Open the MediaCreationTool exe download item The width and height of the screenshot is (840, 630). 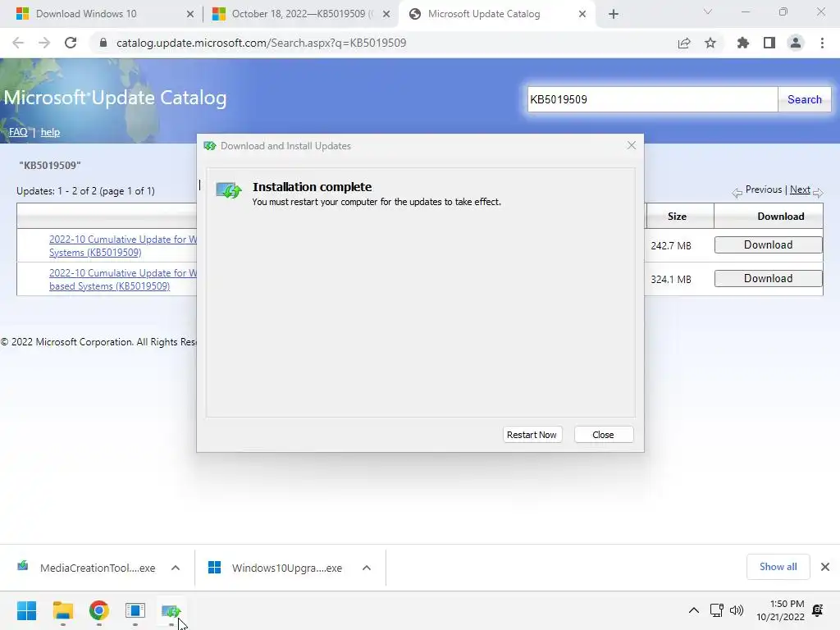pos(85,568)
